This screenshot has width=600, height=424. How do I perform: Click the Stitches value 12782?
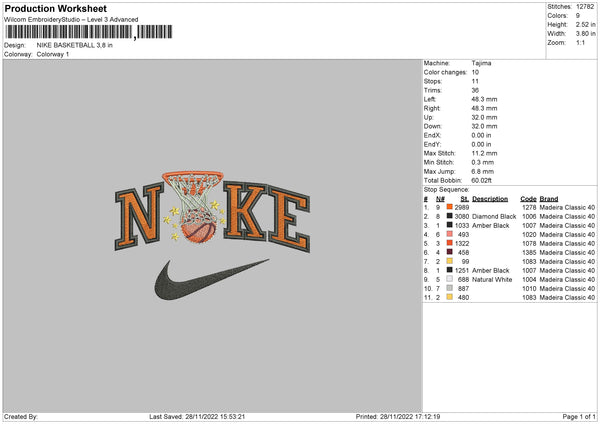(x=585, y=7)
